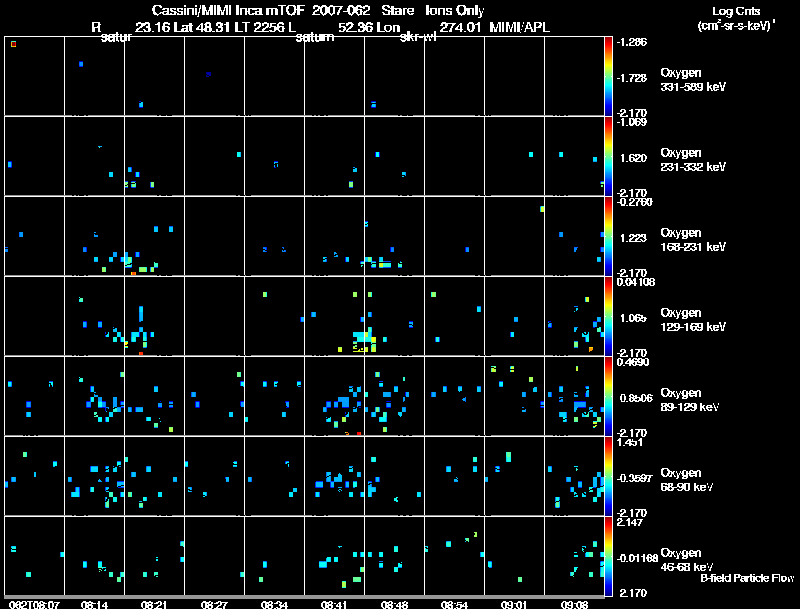The width and height of the screenshot is (800, 609).
Task: Select the 274.01 header value
Action: coord(460,28)
